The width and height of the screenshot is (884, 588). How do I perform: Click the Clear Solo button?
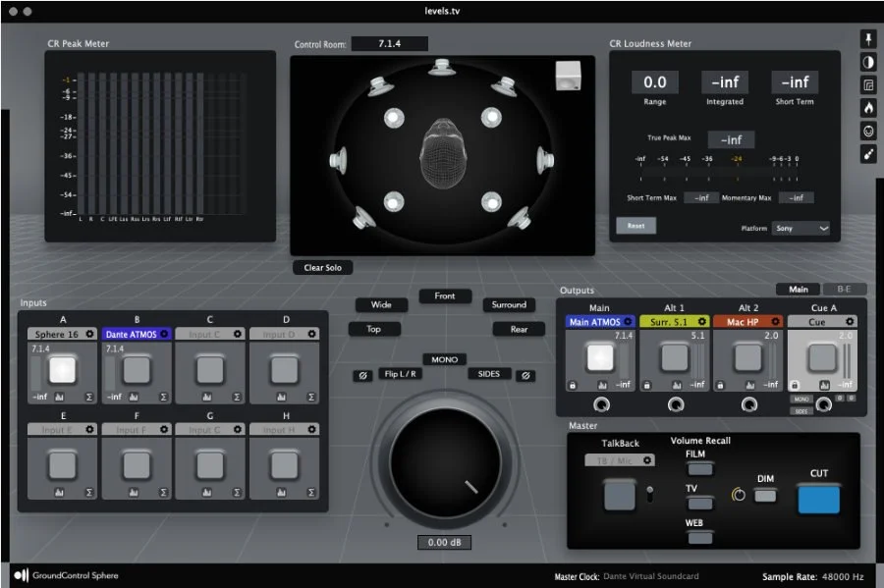click(323, 267)
